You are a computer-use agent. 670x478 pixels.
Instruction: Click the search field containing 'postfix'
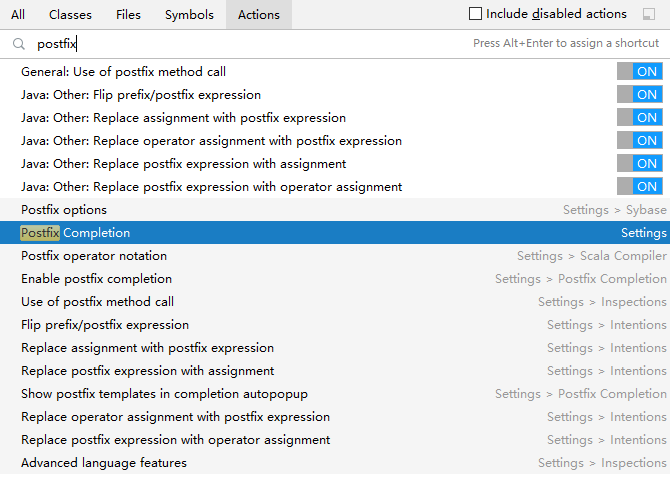tap(240, 44)
